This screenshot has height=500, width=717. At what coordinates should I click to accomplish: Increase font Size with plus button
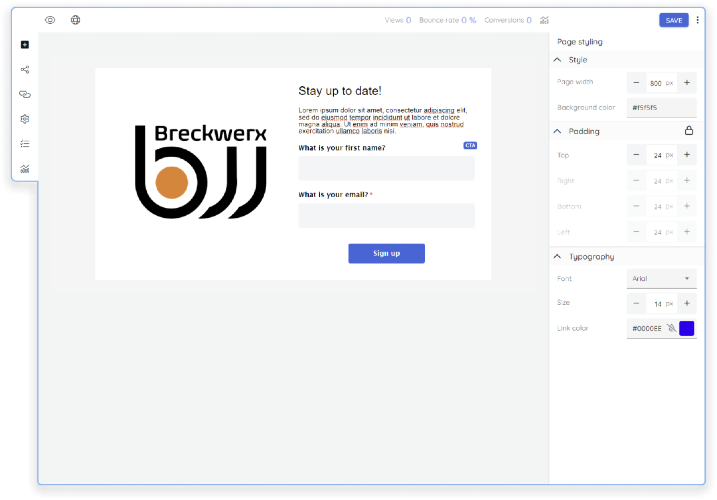(687, 304)
